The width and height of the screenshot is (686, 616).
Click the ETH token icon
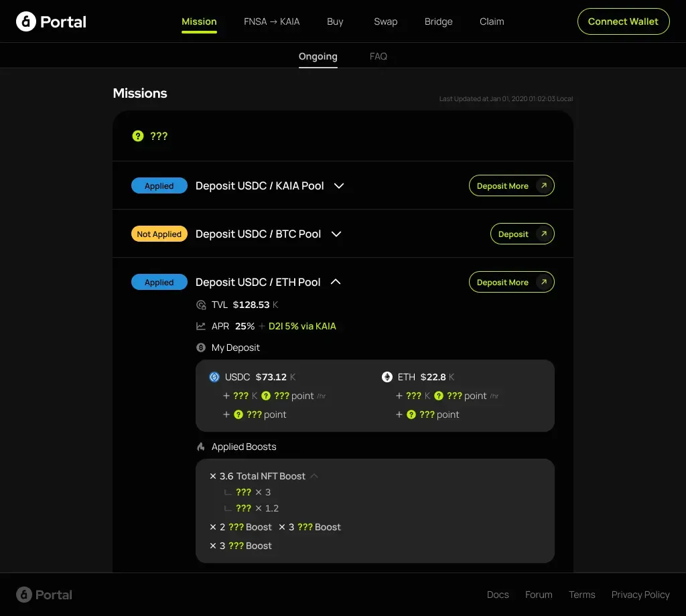point(387,377)
